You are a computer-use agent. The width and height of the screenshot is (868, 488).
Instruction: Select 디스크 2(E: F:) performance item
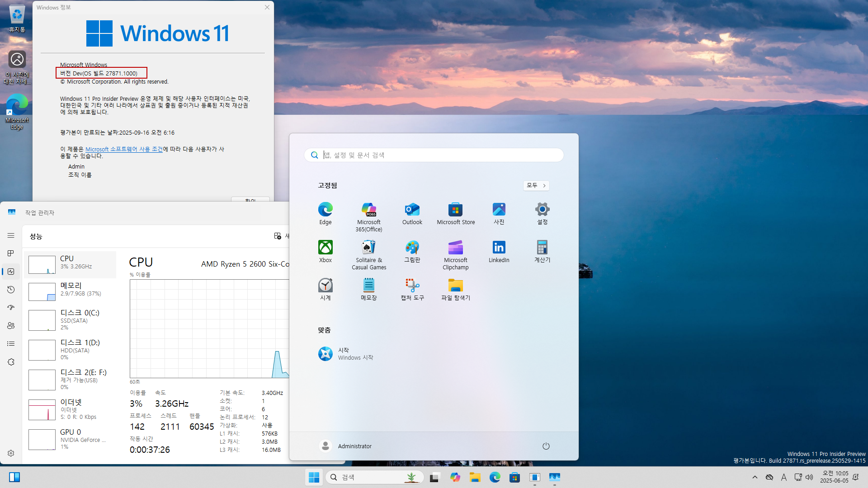pyautogui.click(x=71, y=380)
